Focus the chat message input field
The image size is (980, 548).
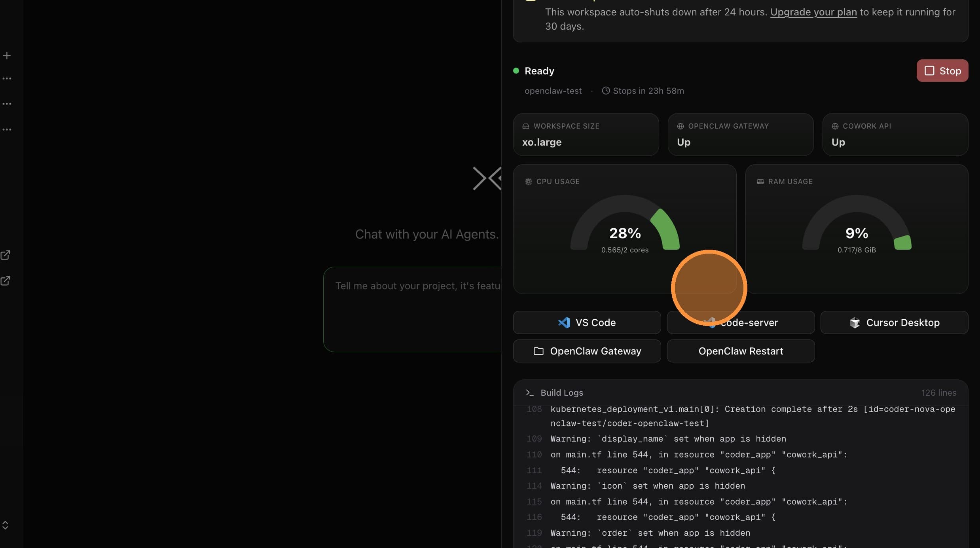click(x=412, y=309)
